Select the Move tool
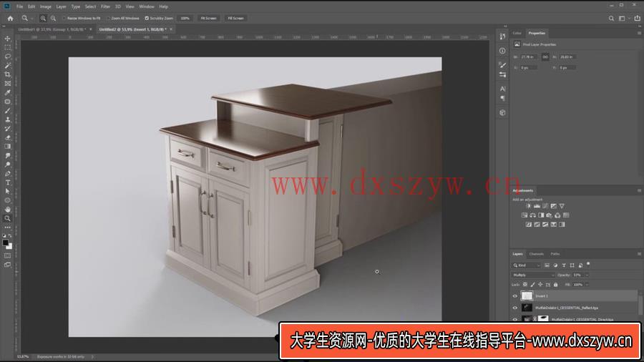 7,39
